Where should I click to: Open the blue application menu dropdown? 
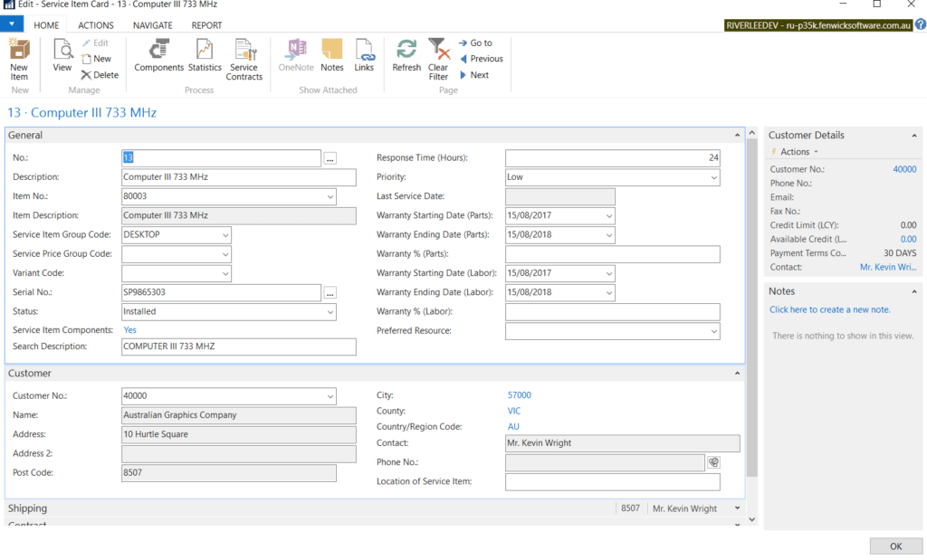(12, 24)
